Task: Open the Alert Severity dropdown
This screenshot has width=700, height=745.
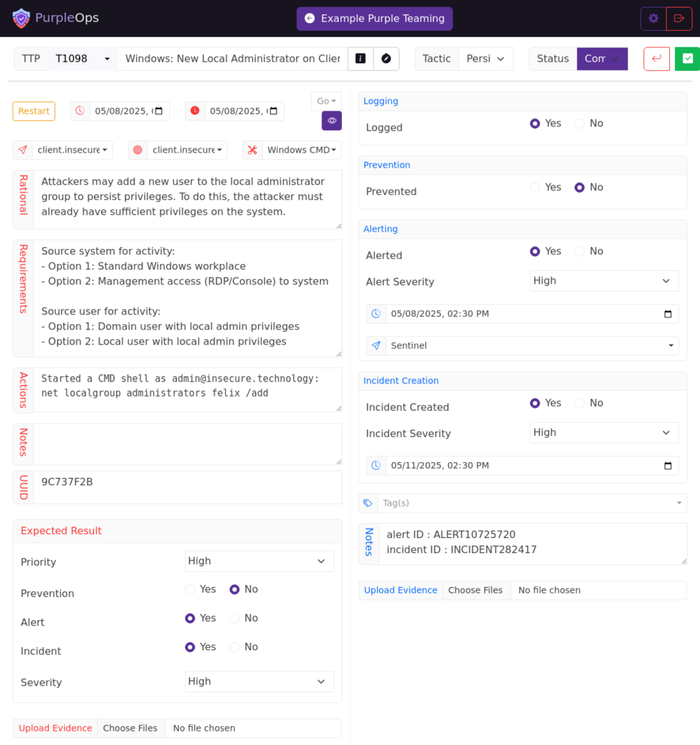Action: (x=604, y=281)
